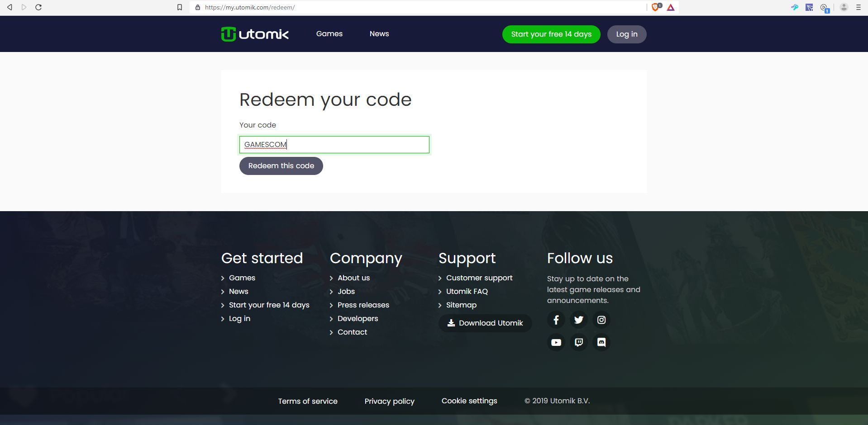
Task: Open Press releases link
Action: [363, 305]
